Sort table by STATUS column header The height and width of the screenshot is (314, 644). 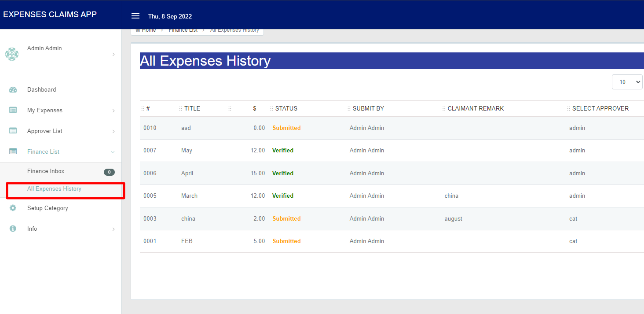tap(286, 108)
